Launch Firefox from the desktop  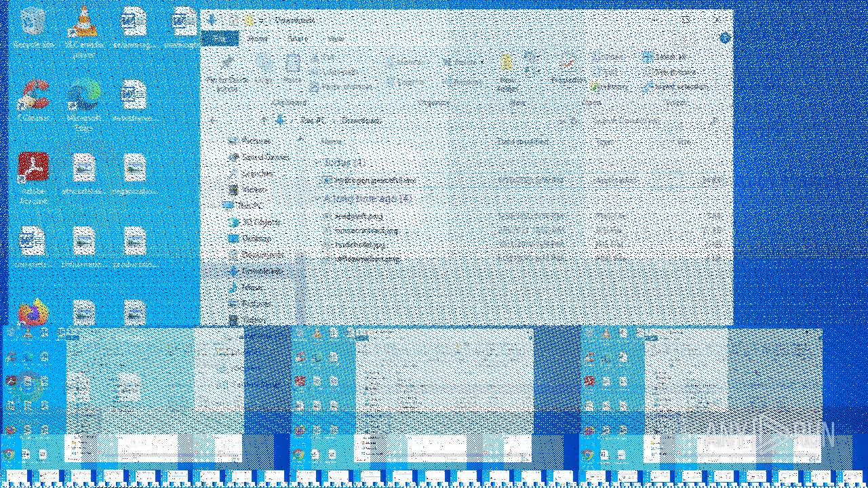tap(33, 313)
